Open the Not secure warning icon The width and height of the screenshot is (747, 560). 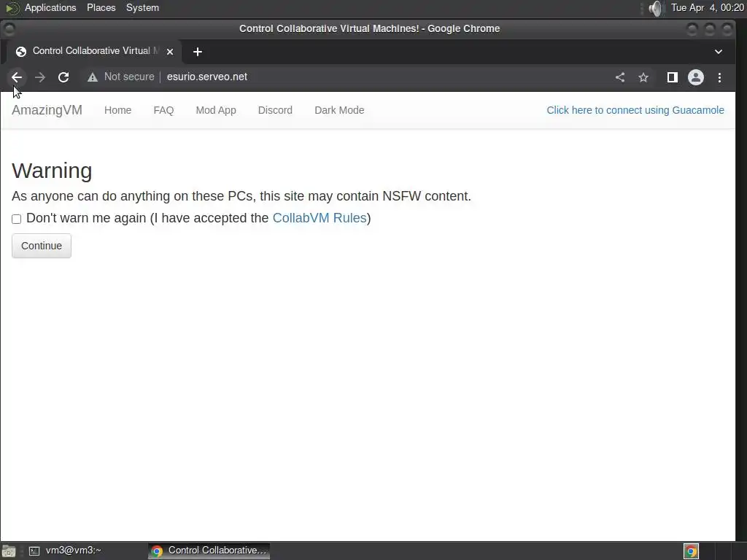pyautogui.click(x=93, y=77)
